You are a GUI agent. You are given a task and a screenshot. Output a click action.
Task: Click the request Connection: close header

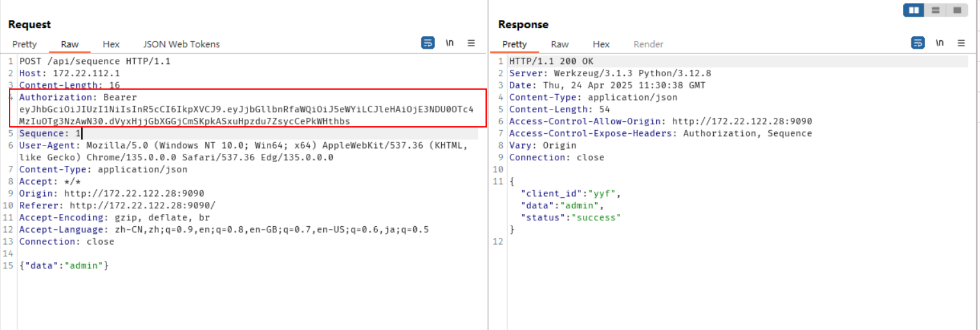pos(67,242)
